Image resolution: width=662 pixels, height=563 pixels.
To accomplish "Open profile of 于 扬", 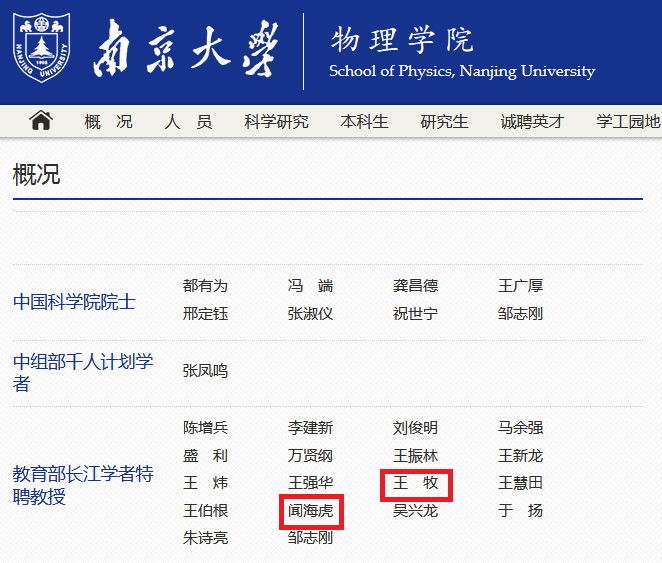I will pos(520,511).
